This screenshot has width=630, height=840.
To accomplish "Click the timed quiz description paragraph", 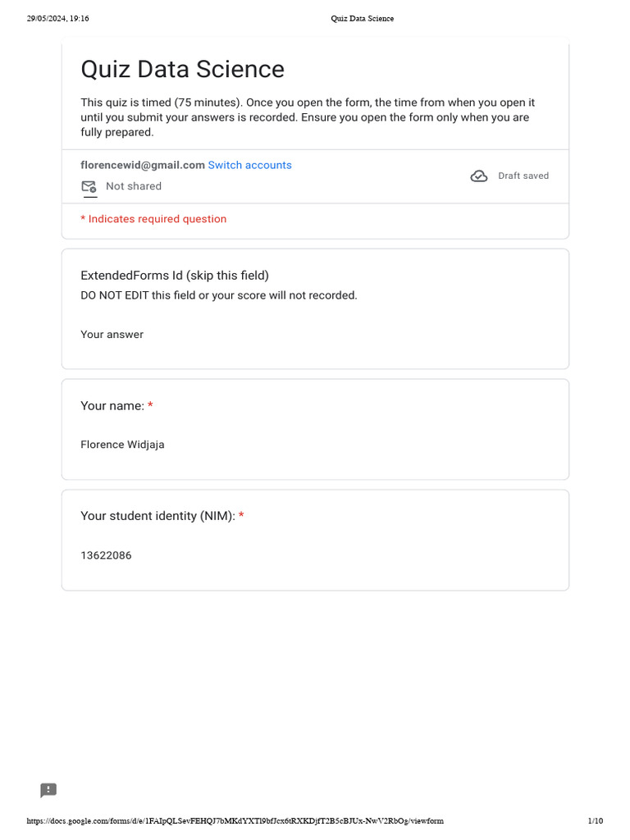I will tap(308, 117).
